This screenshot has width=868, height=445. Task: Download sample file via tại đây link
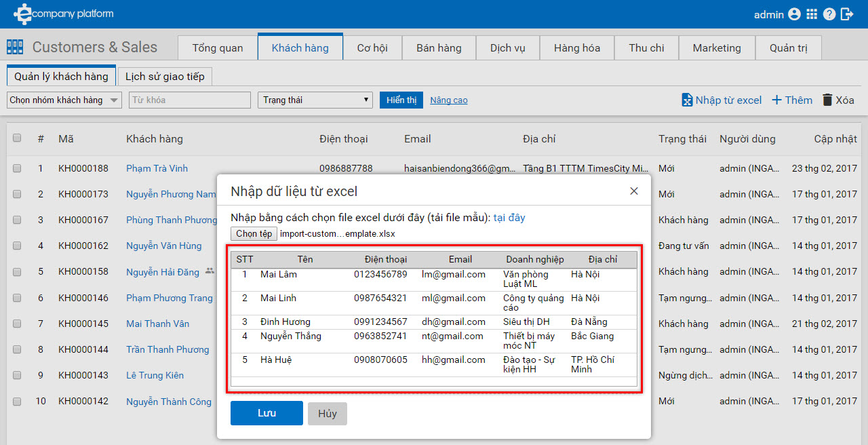(509, 218)
